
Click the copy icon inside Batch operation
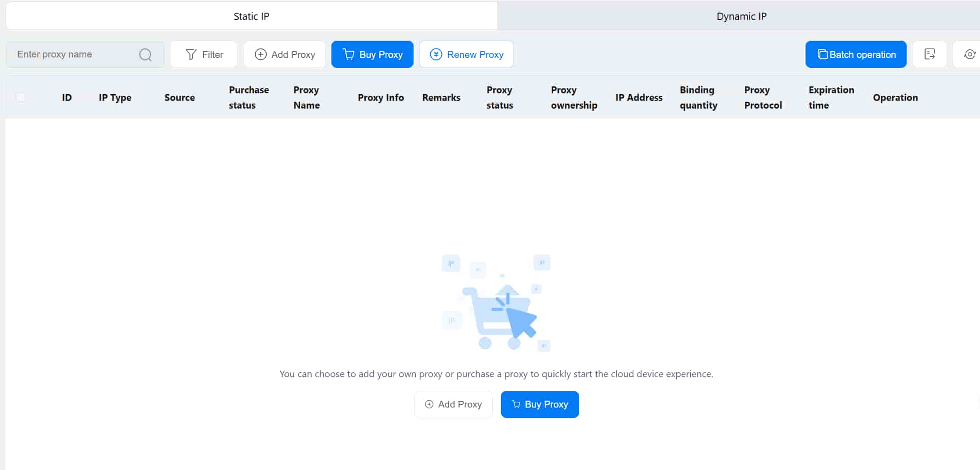click(822, 54)
